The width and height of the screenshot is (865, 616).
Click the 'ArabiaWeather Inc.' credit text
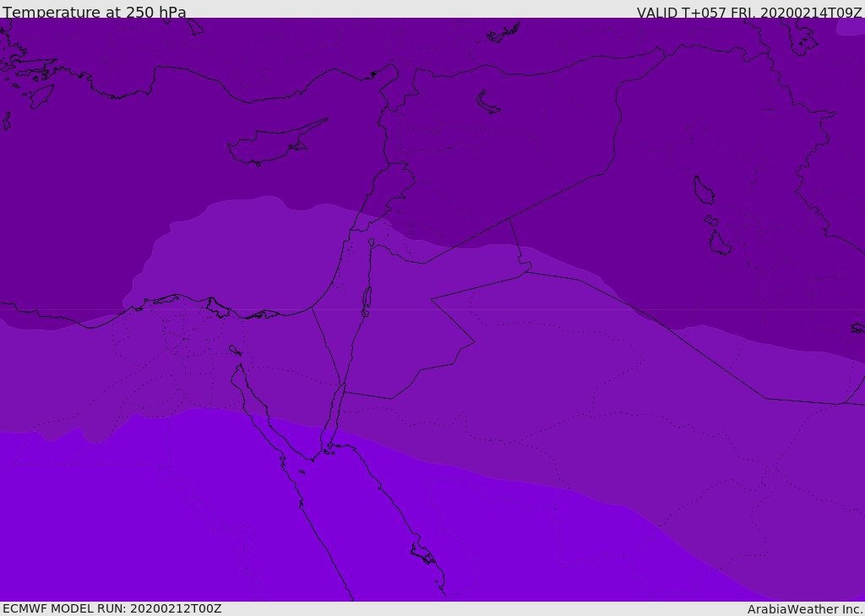(805, 609)
